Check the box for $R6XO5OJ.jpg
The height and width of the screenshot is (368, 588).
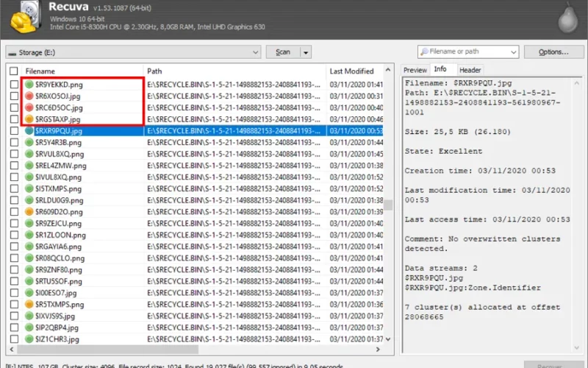click(14, 96)
